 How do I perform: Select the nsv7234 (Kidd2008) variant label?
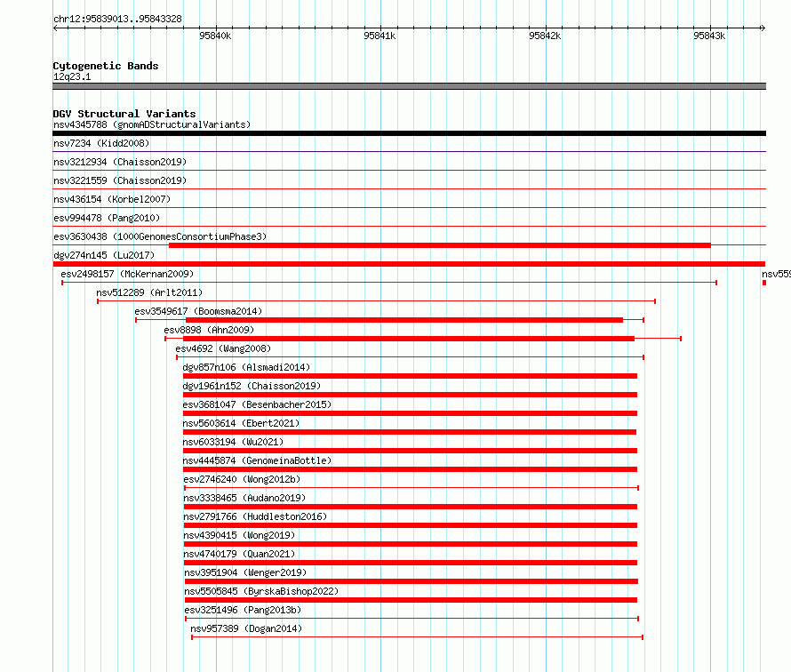click(x=101, y=143)
